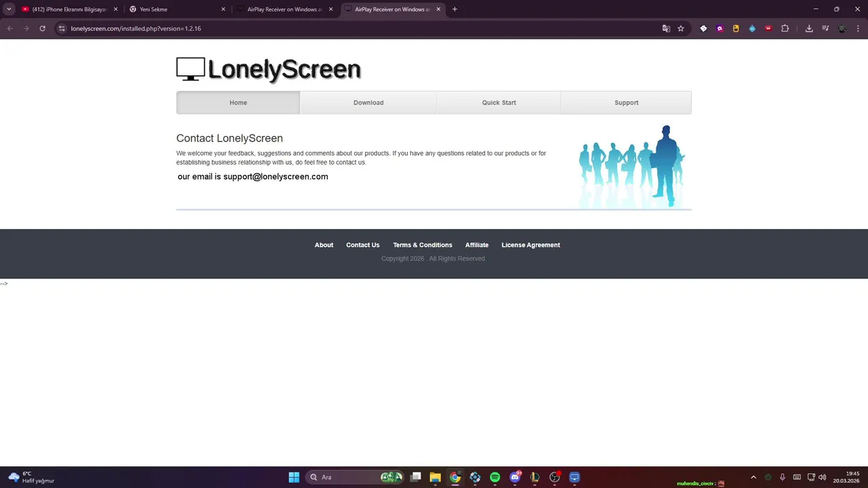The width and height of the screenshot is (868, 488).
Task: Open LonelyScreen monitor app on taskbar
Action: (574, 477)
